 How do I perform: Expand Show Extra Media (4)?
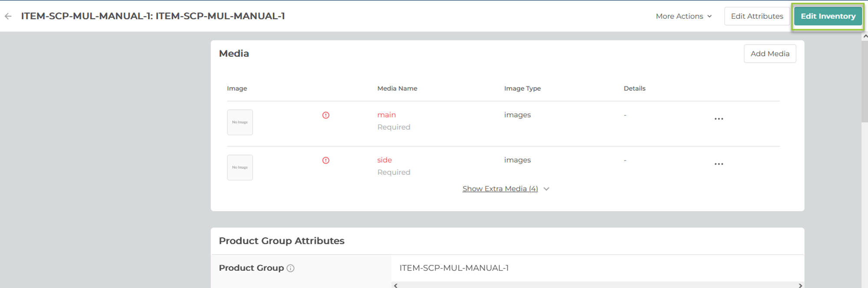click(500, 189)
